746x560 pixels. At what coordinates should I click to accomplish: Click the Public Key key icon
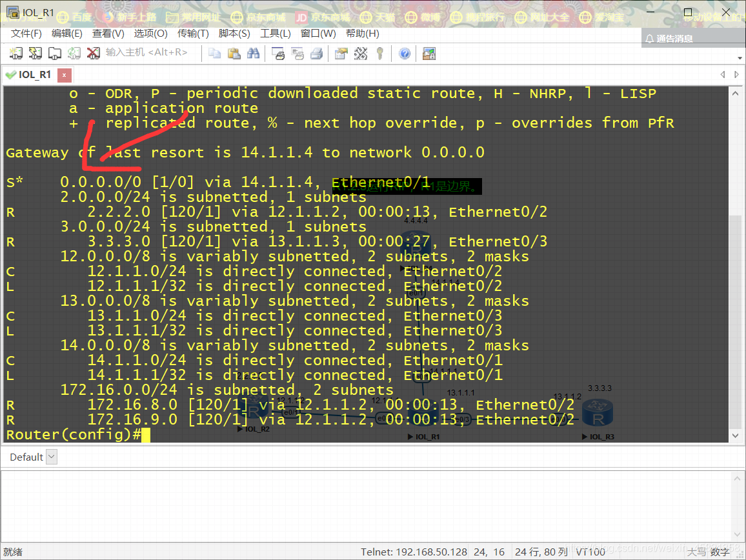(x=379, y=54)
